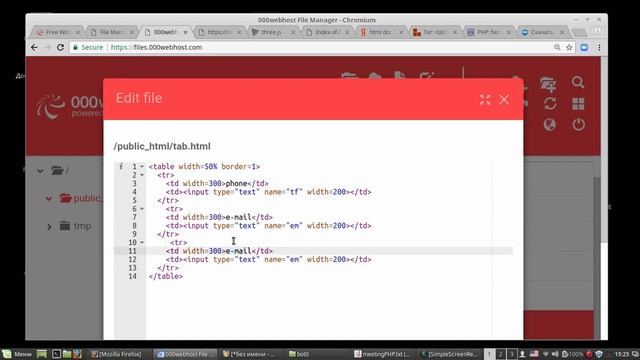This screenshot has width=640, height=360.
Task: Switch to workspace 2 in the taskbar pager
Action: [500, 354]
